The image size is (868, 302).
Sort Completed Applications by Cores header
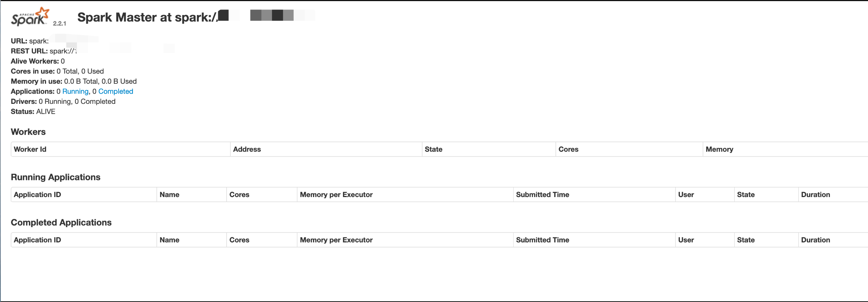pos(239,240)
